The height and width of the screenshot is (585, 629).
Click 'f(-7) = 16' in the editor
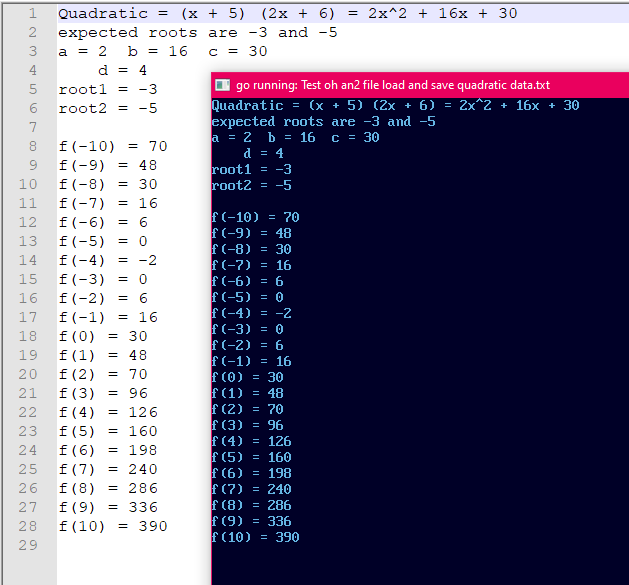click(x=108, y=203)
